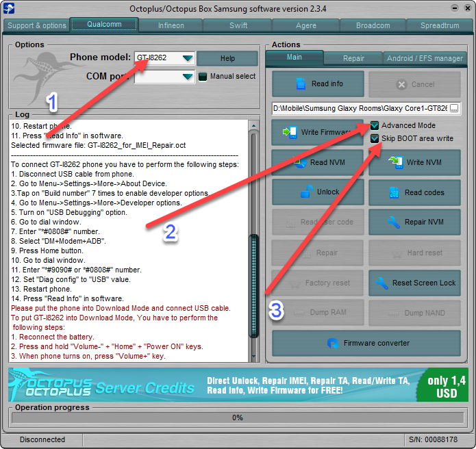Click the S/N: 00088178 status text

click(x=433, y=439)
